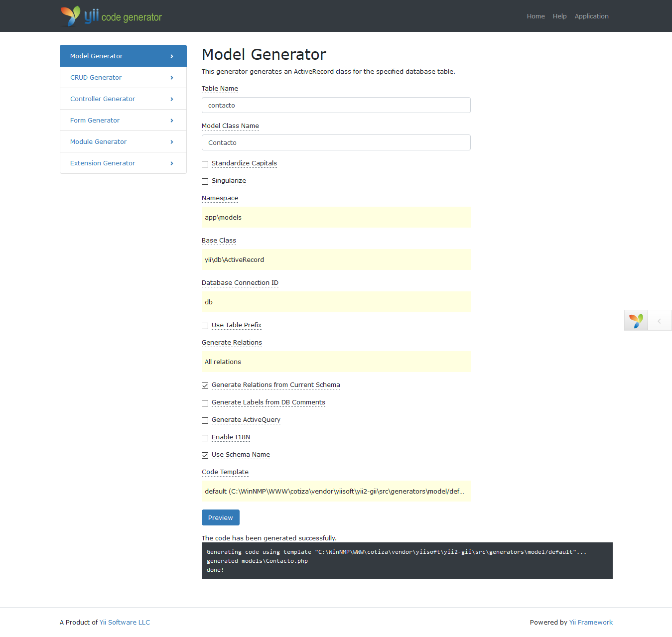Open the Generate Relations dropdown
Screen dimensions: 672x637
336,362
